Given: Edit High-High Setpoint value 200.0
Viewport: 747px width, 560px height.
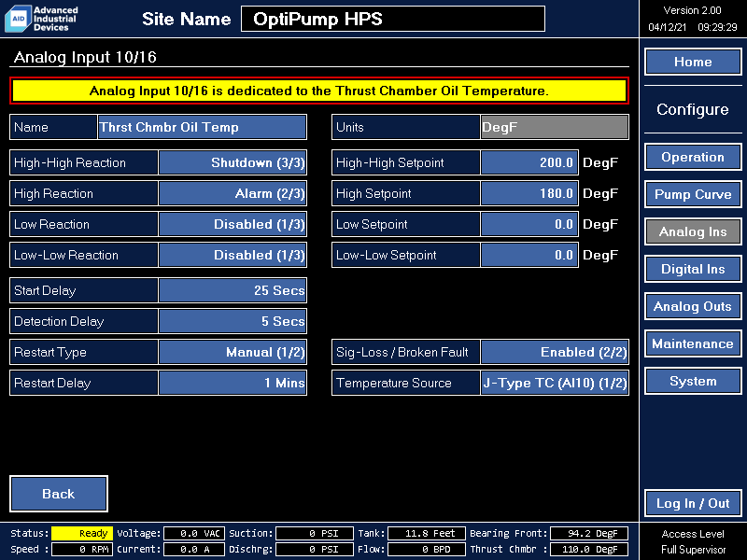Looking at the screenshot, I should (x=529, y=162).
